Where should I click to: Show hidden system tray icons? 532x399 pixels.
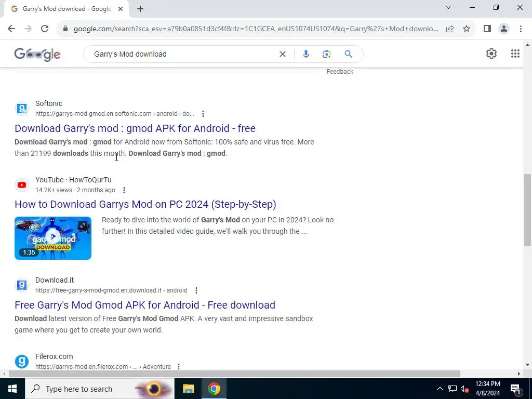[440, 389]
